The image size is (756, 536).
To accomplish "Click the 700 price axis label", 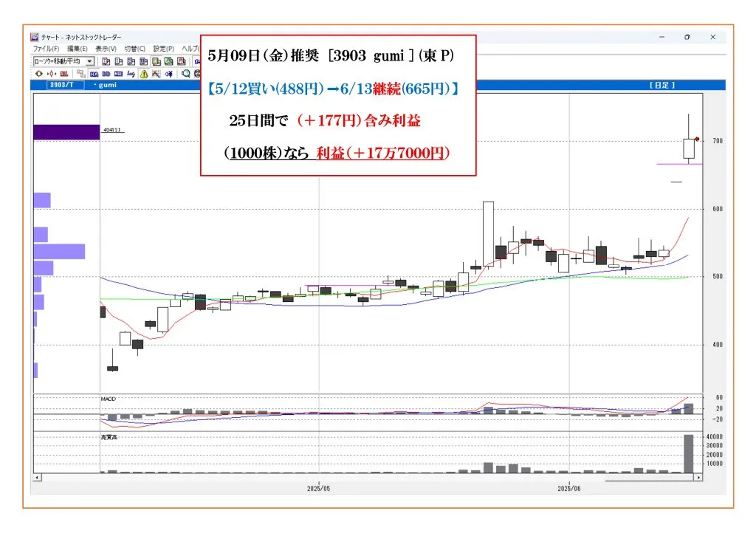I will point(718,141).
